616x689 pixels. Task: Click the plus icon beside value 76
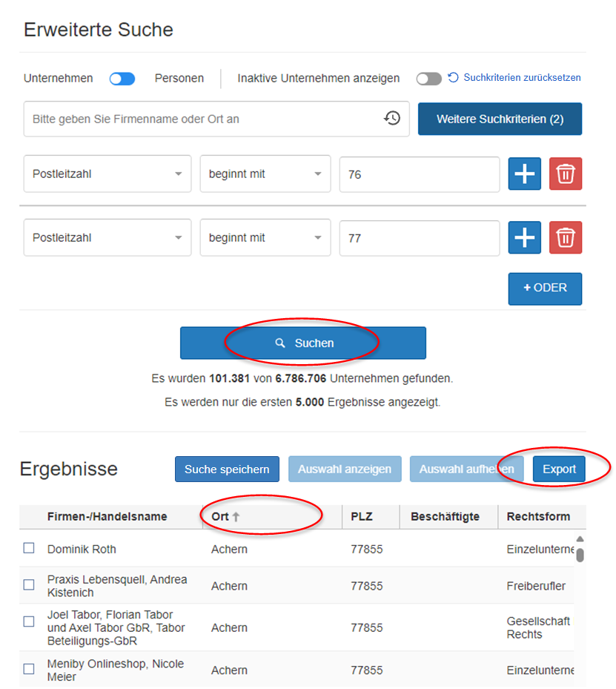coord(524,174)
